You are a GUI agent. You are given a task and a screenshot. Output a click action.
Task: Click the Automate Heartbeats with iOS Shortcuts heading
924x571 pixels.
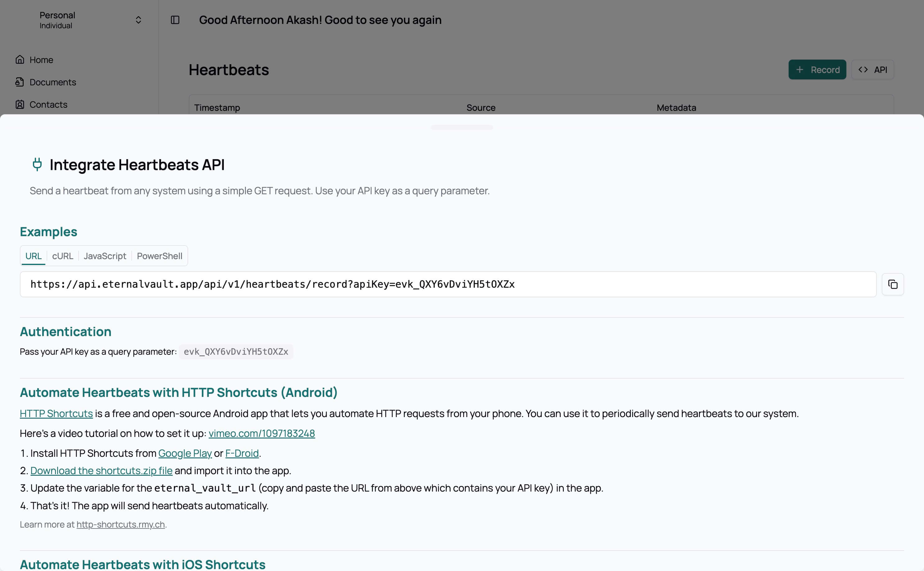pos(143,564)
